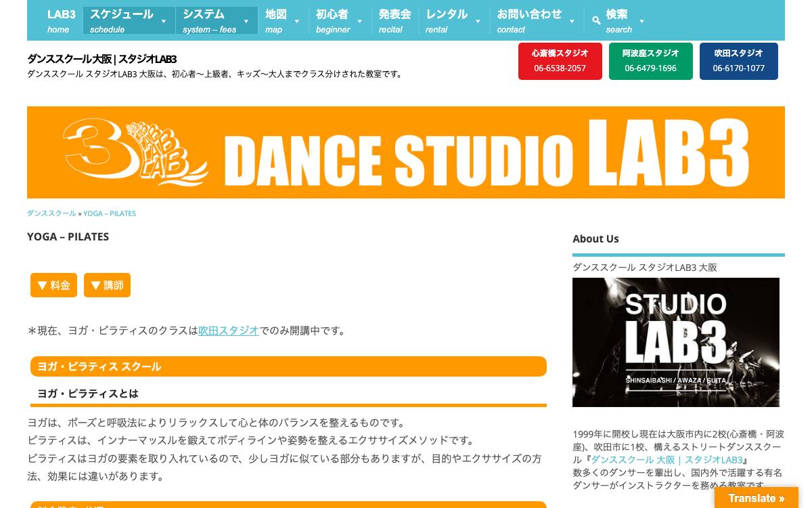The image size is (812, 508).
Task: Expand the 初心者 dropdown arrow
Action: (359, 22)
